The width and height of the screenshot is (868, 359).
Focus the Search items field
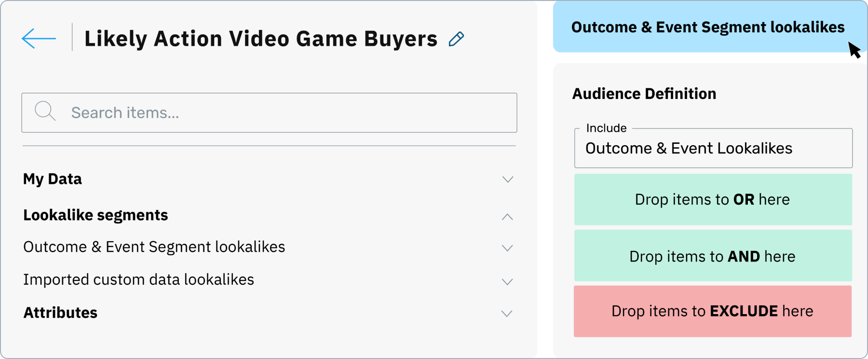pyautogui.click(x=269, y=112)
